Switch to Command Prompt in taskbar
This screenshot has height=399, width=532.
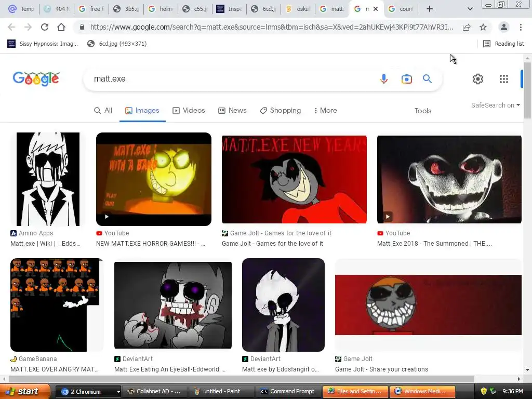coord(288,391)
